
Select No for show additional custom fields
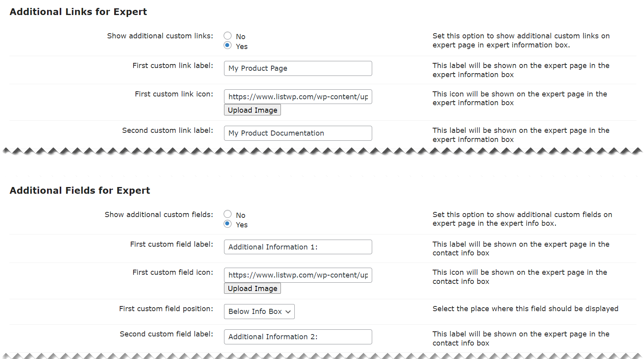[228, 214]
